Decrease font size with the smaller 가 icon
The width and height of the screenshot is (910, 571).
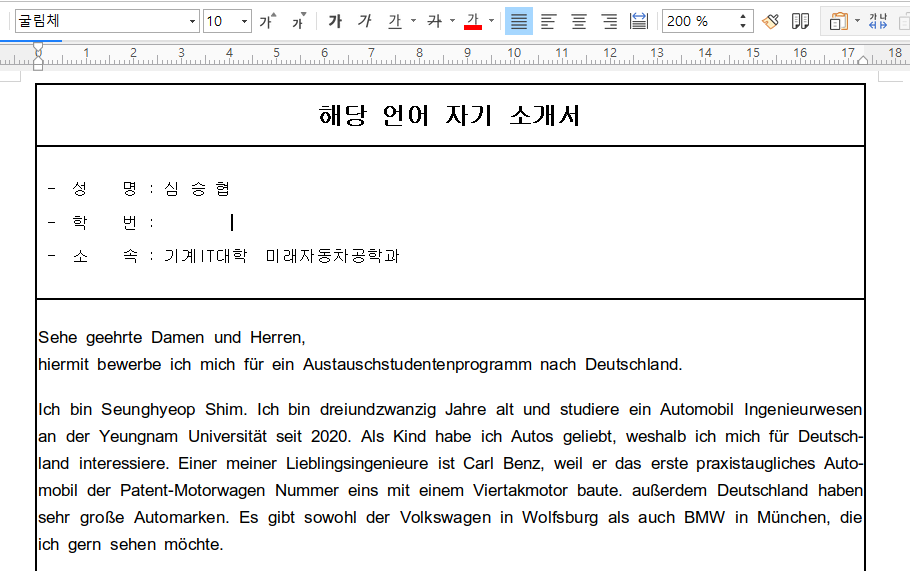[299, 21]
